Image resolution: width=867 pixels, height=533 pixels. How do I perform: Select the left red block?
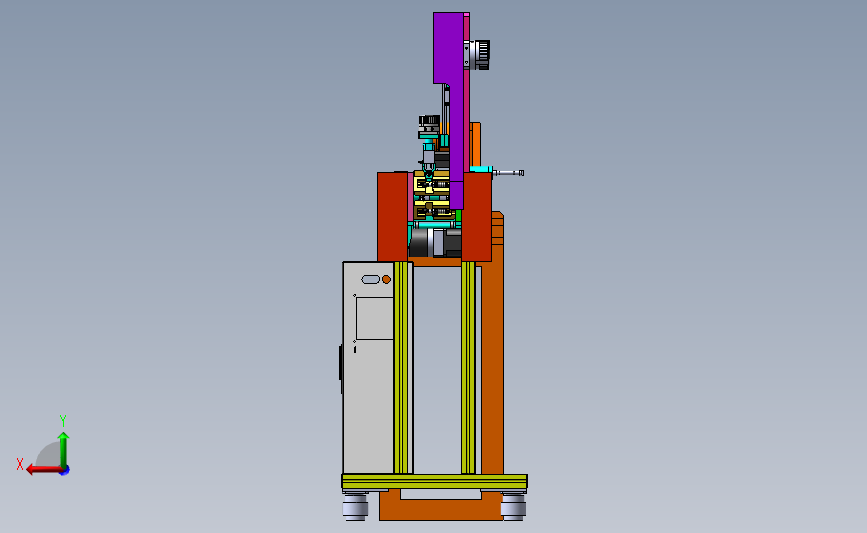click(x=393, y=217)
